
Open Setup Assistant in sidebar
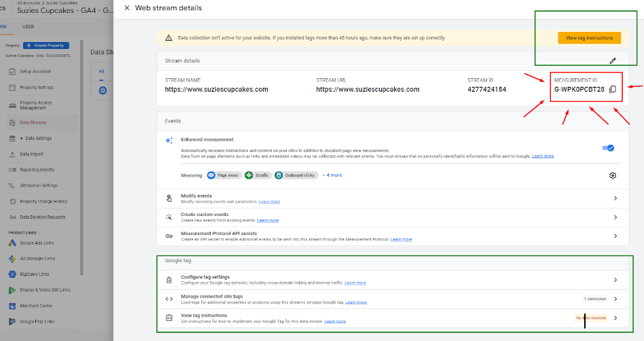click(35, 71)
